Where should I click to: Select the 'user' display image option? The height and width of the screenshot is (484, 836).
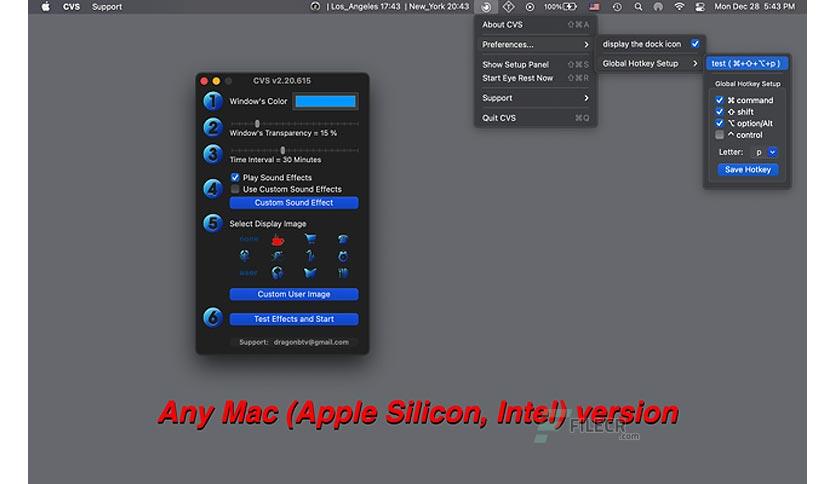pyautogui.click(x=248, y=273)
